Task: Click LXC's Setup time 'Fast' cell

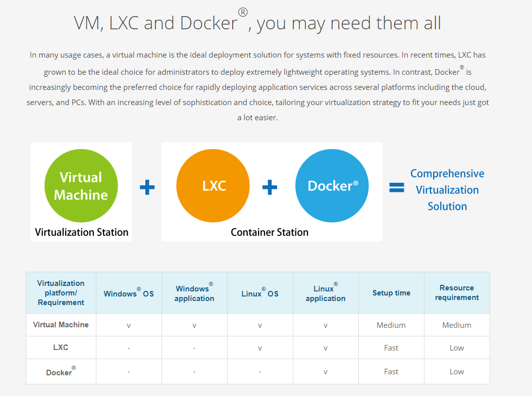Action: [x=391, y=348]
